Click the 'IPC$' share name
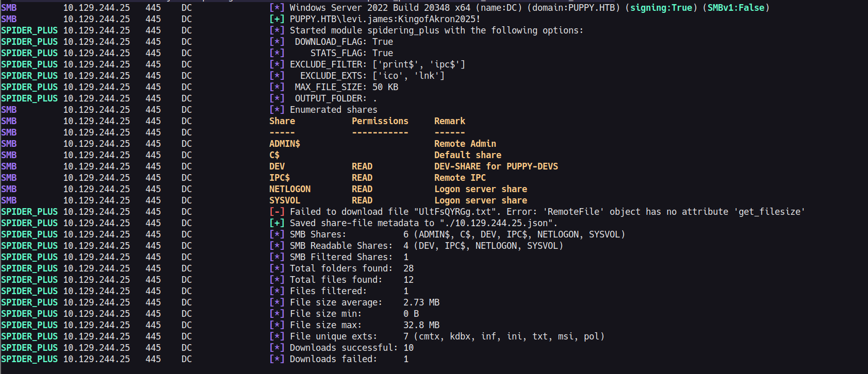Image resolution: width=868 pixels, height=374 pixels. point(280,178)
